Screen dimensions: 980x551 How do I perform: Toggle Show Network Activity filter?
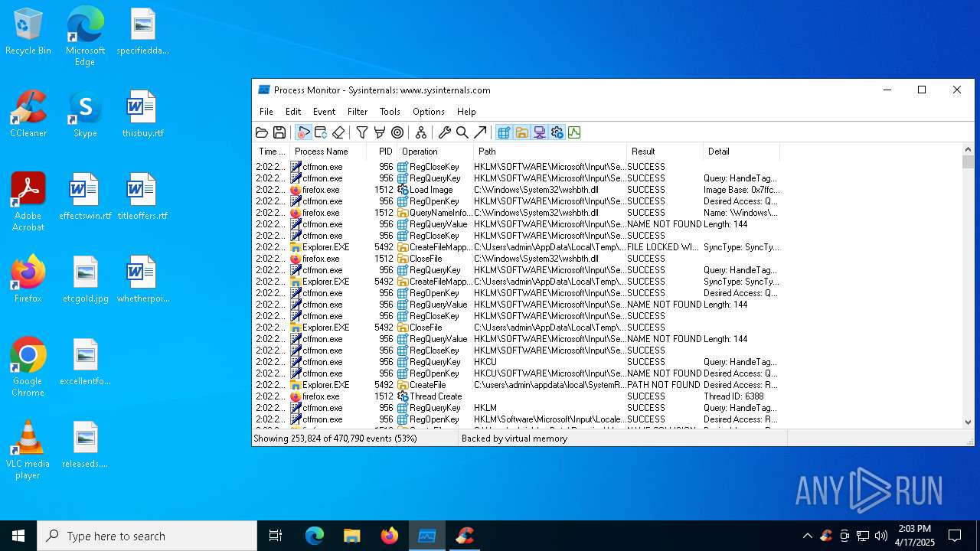pyautogui.click(x=539, y=132)
